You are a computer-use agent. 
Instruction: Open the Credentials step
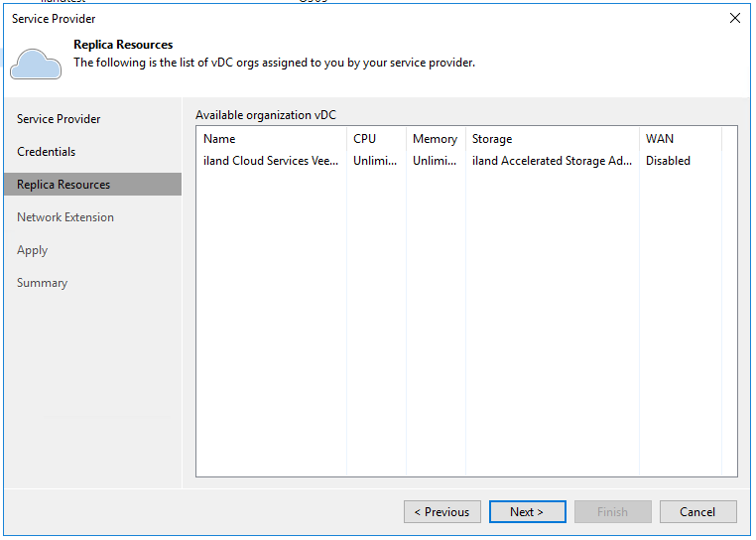tap(47, 152)
